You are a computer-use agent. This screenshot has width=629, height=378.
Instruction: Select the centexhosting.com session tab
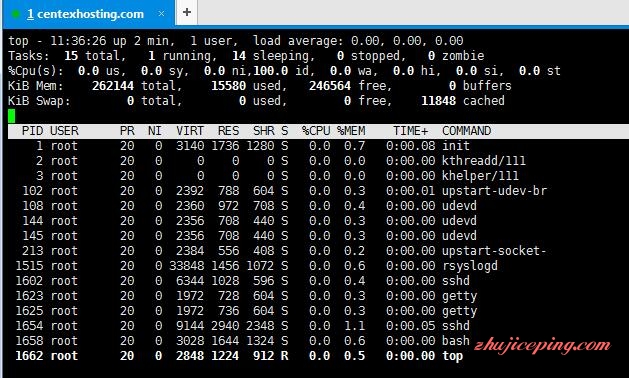point(88,14)
